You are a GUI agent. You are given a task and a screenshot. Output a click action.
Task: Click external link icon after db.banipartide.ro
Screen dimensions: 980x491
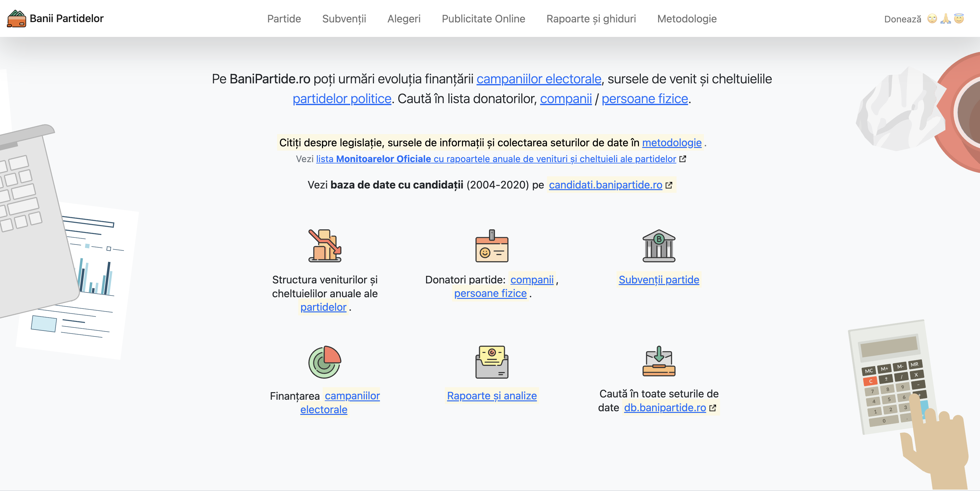click(712, 408)
